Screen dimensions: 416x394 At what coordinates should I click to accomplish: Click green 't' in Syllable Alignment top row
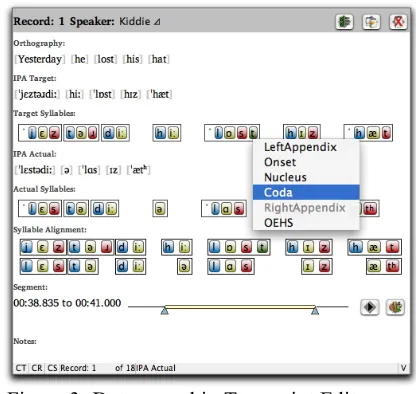click(x=262, y=247)
